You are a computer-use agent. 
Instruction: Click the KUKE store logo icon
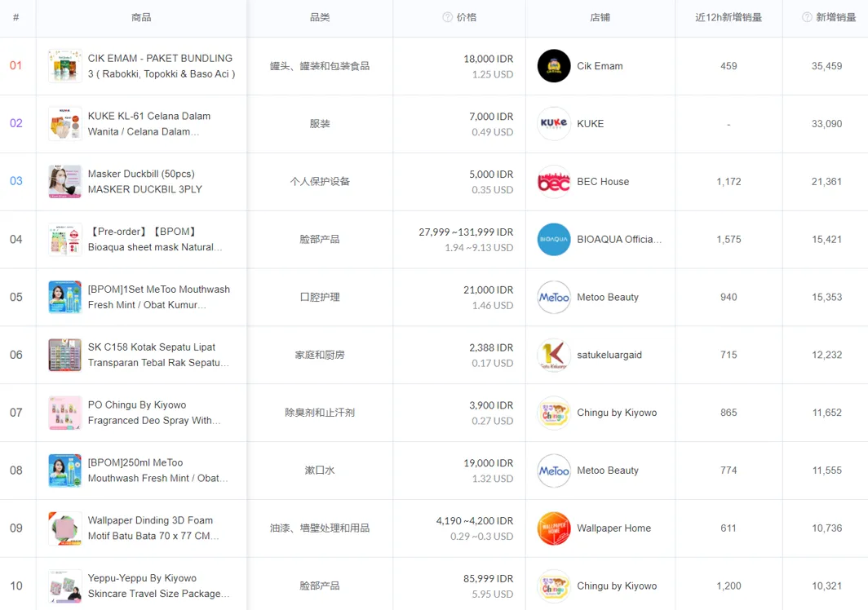[x=554, y=123]
